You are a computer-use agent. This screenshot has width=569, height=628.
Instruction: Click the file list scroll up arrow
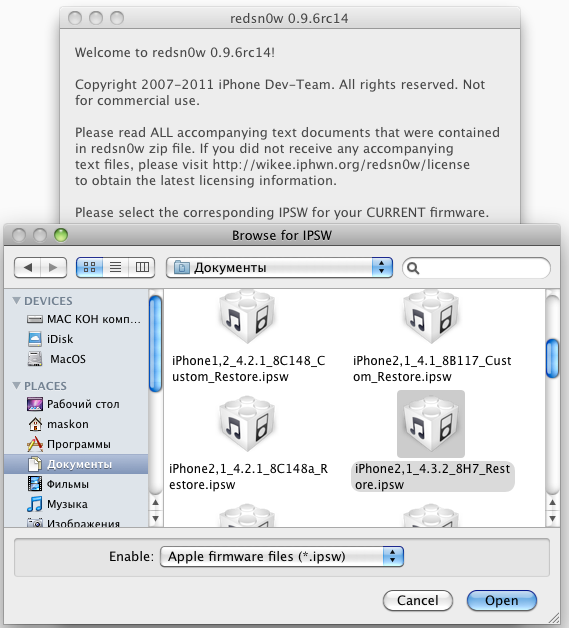click(x=553, y=502)
